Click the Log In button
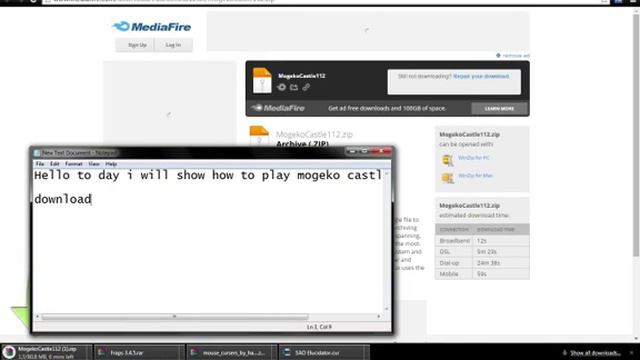640x360 pixels. [173, 45]
